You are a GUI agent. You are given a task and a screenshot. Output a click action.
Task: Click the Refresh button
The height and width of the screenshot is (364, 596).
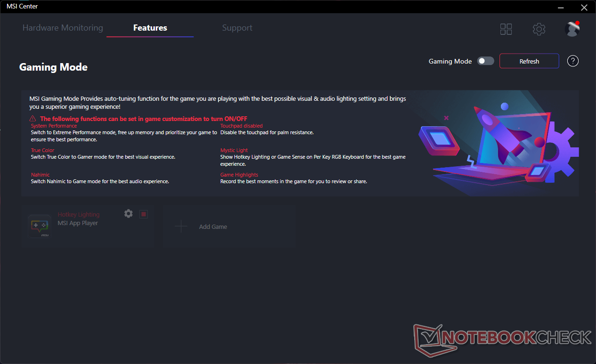click(x=529, y=61)
